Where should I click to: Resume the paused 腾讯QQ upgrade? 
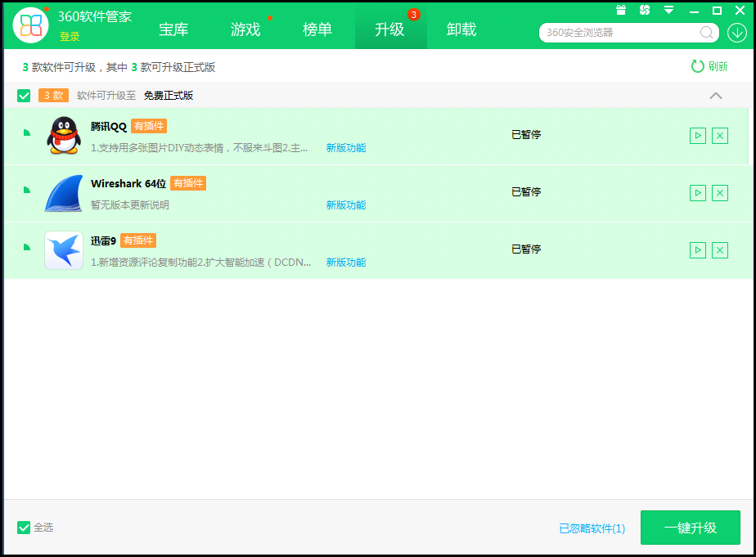[697, 136]
